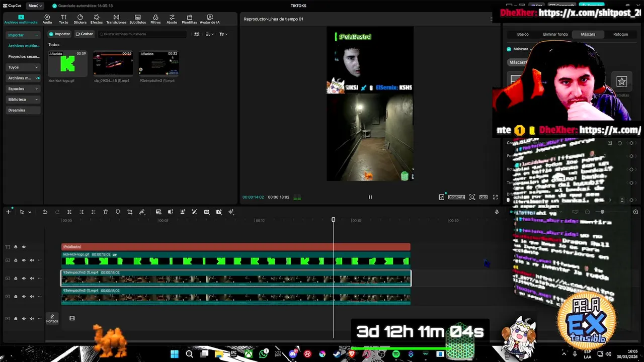Open the Efectos panel

click(97, 19)
